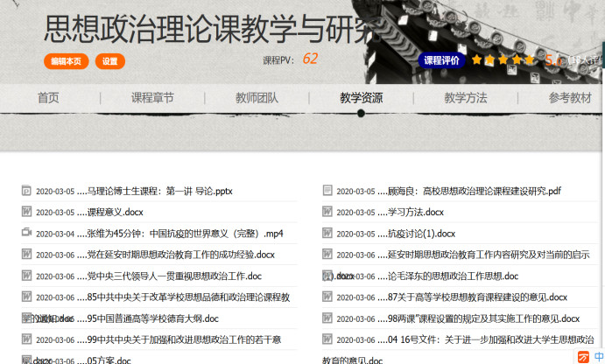Open the 教学方法 tab
Screen dimensions: 605x364
point(465,98)
